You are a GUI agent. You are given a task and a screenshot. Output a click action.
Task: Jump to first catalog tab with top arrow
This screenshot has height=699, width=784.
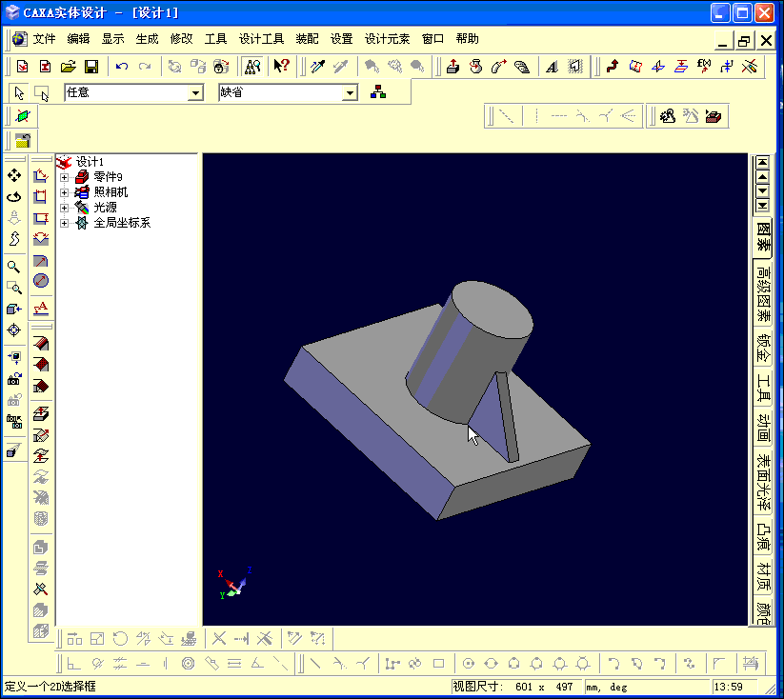point(762,163)
